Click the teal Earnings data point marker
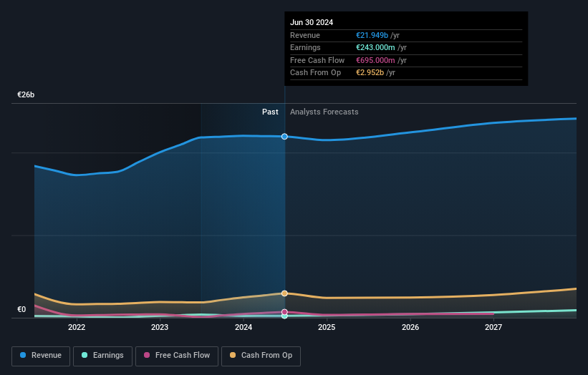The image size is (588, 375). pyautogui.click(x=284, y=316)
